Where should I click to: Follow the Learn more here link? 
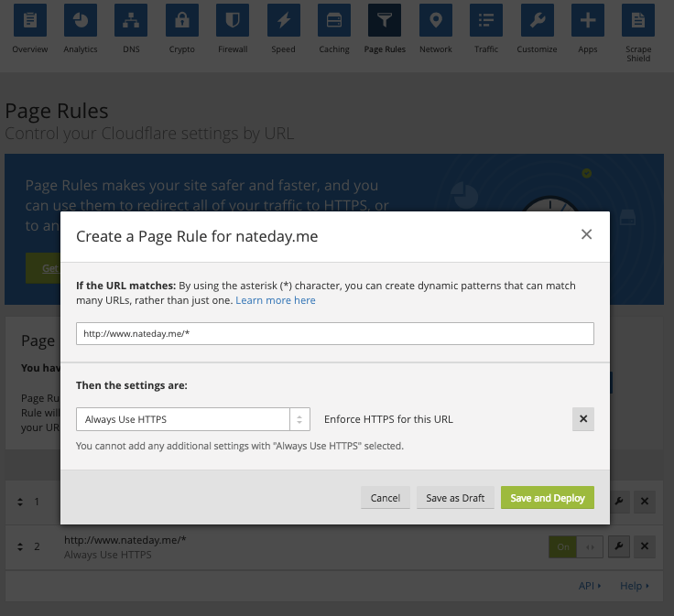(x=276, y=300)
